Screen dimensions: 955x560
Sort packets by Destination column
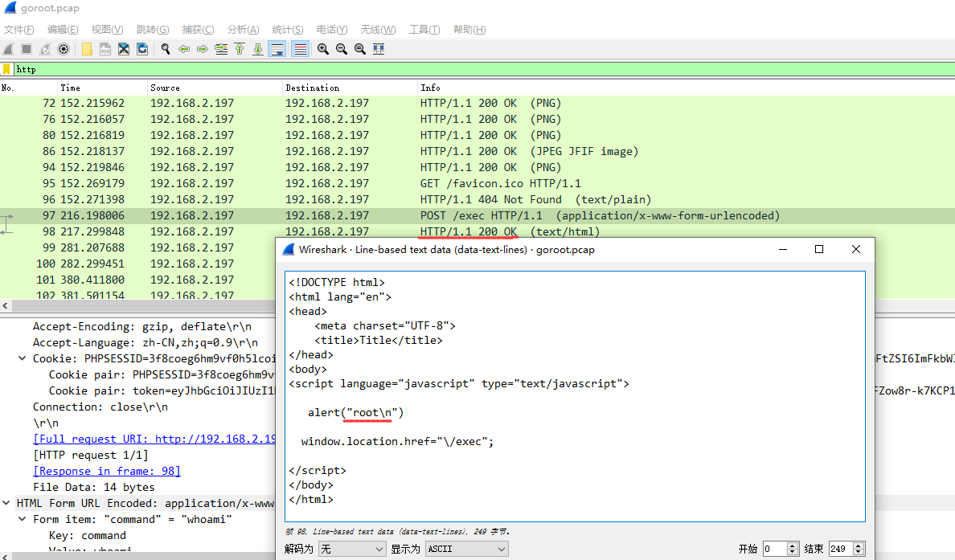point(350,88)
